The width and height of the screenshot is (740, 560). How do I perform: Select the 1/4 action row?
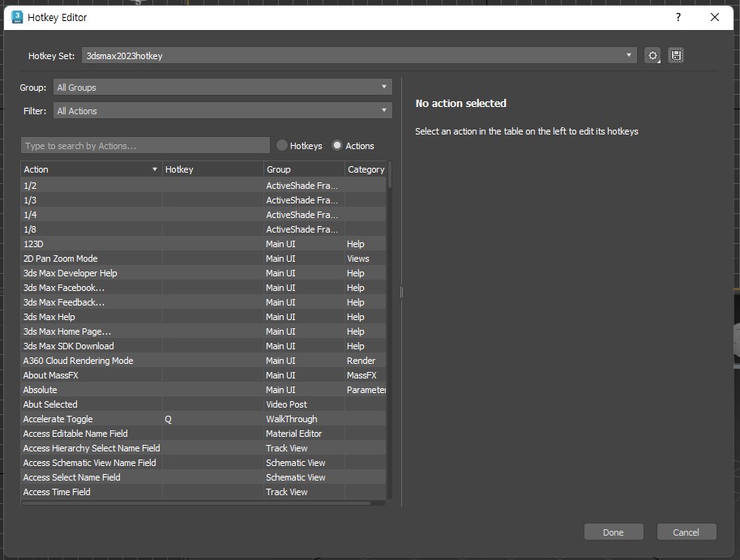click(x=203, y=215)
